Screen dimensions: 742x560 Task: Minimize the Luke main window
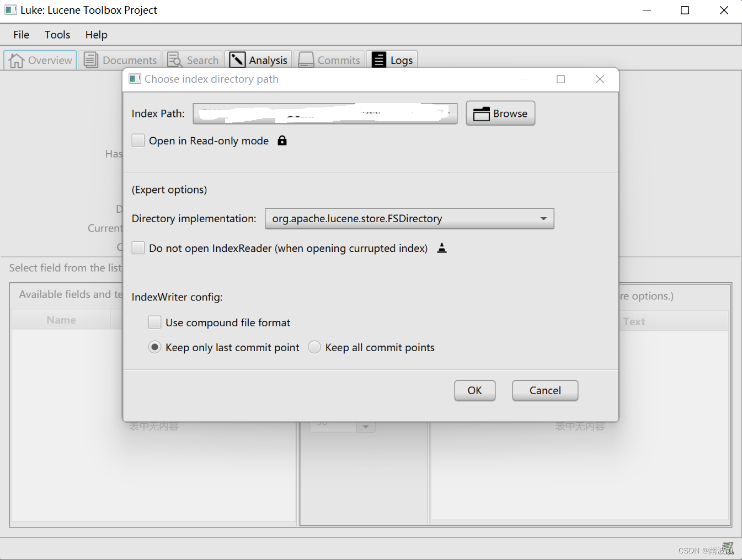click(x=647, y=10)
